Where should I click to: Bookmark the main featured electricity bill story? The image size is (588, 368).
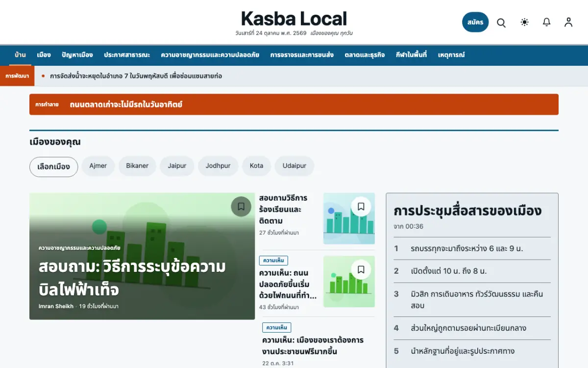pyautogui.click(x=241, y=207)
